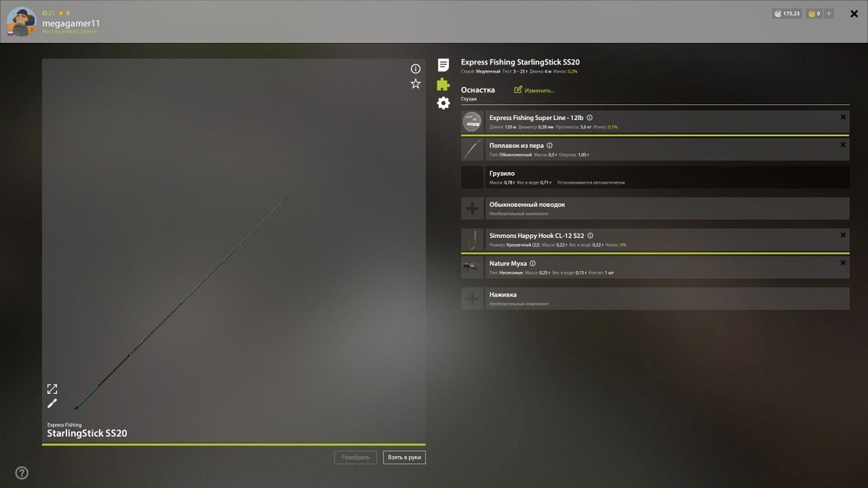Click the fishing line spool thumbnail
This screenshot has width=868, height=488.
[x=472, y=122]
